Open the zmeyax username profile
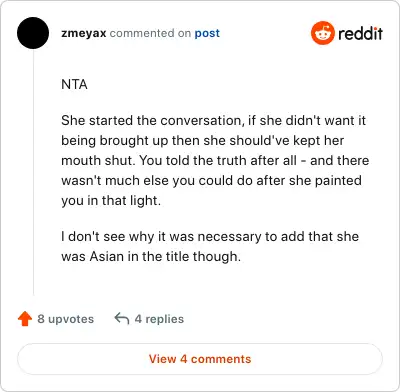The height and width of the screenshot is (392, 400). pyautogui.click(x=84, y=33)
